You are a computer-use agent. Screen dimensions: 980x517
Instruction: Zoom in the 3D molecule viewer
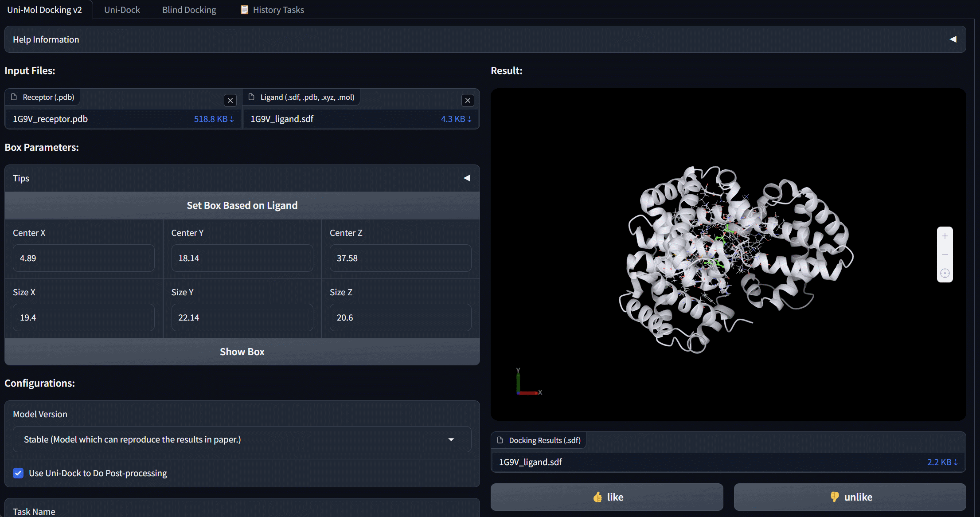point(945,236)
